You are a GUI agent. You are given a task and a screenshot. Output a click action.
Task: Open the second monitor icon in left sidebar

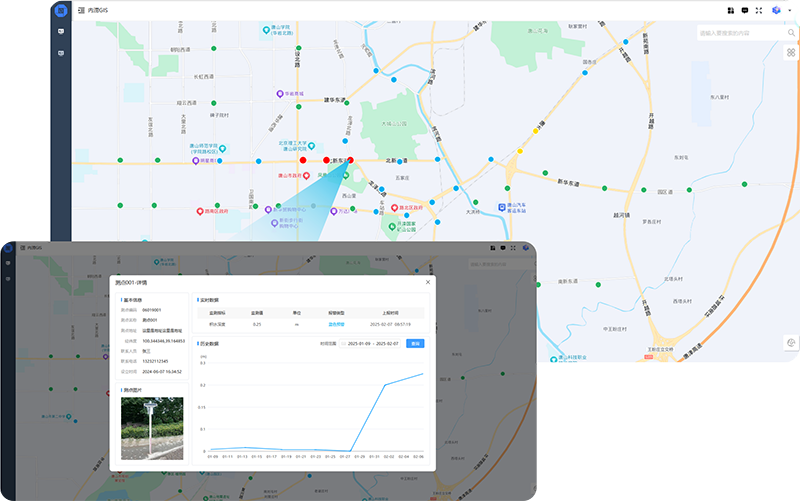[61, 53]
